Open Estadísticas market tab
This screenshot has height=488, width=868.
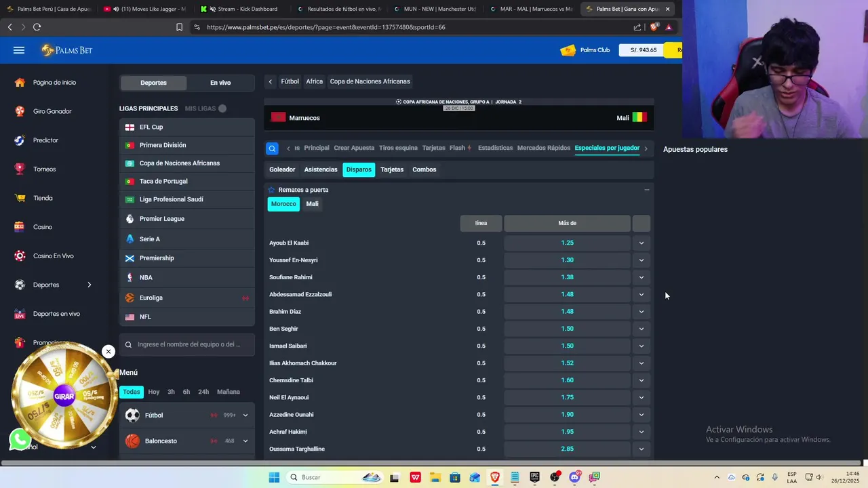point(495,148)
